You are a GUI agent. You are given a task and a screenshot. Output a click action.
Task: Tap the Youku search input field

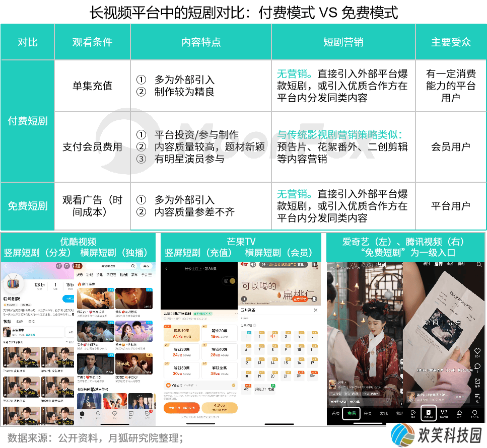111,266
